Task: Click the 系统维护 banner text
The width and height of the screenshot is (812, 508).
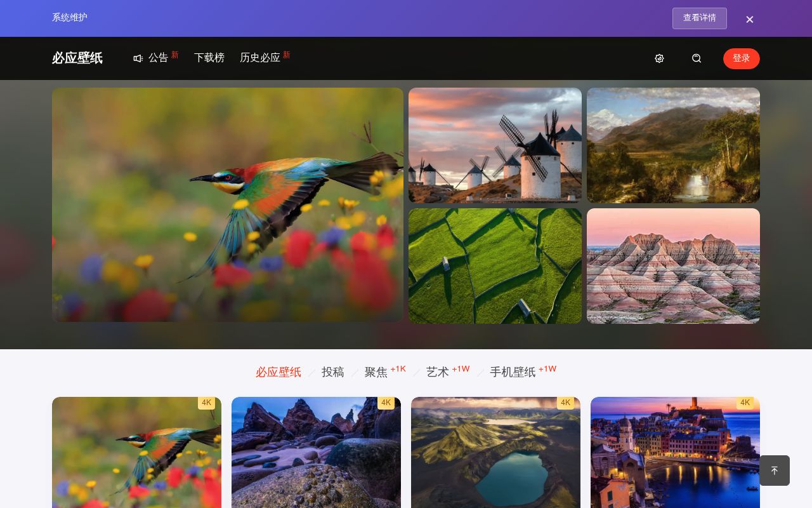Action: click(x=70, y=18)
